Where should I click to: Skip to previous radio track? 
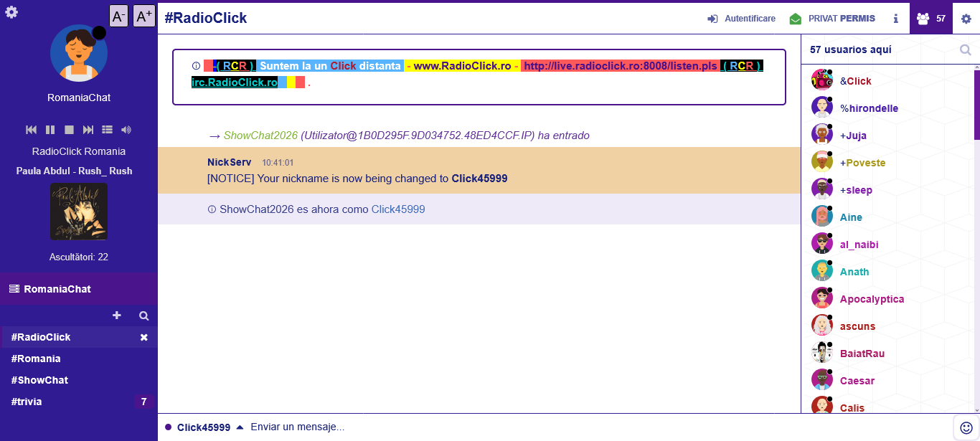pyautogui.click(x=32, y=130)
